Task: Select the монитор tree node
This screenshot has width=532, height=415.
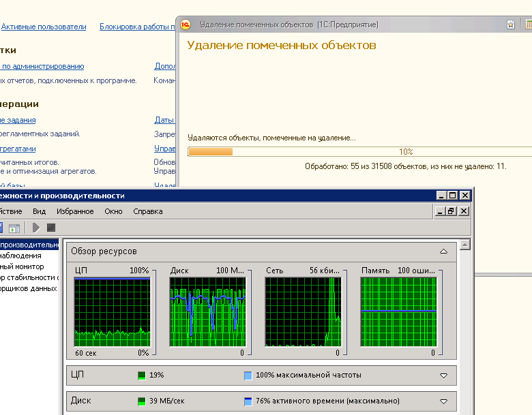Action: [22, 266]
